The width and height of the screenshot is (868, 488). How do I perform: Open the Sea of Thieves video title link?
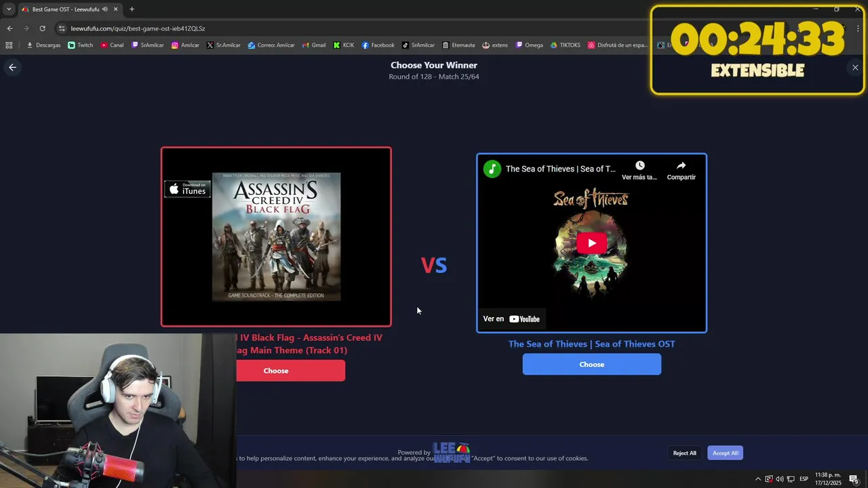point(561,169)
